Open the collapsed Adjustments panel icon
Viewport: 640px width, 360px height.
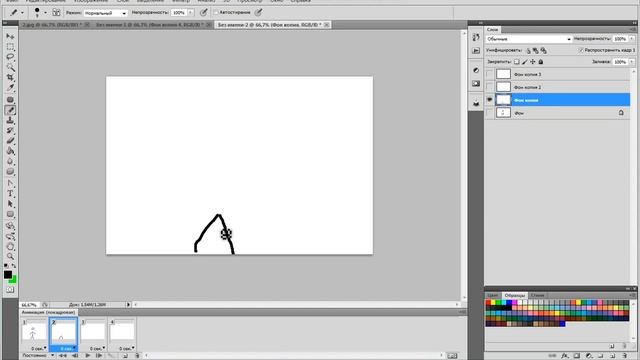tap(476, 70)
